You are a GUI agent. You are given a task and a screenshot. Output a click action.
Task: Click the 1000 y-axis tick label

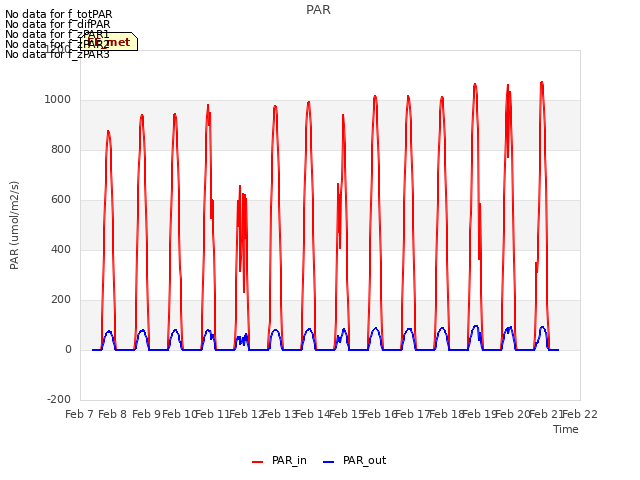pos(58,100)
